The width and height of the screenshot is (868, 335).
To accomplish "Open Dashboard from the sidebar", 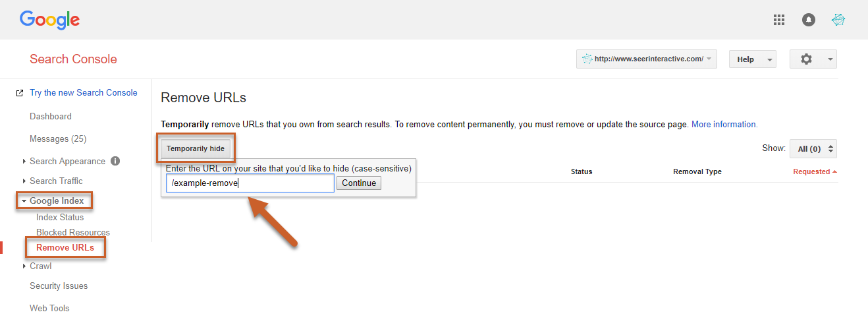I will click(51, 116).
